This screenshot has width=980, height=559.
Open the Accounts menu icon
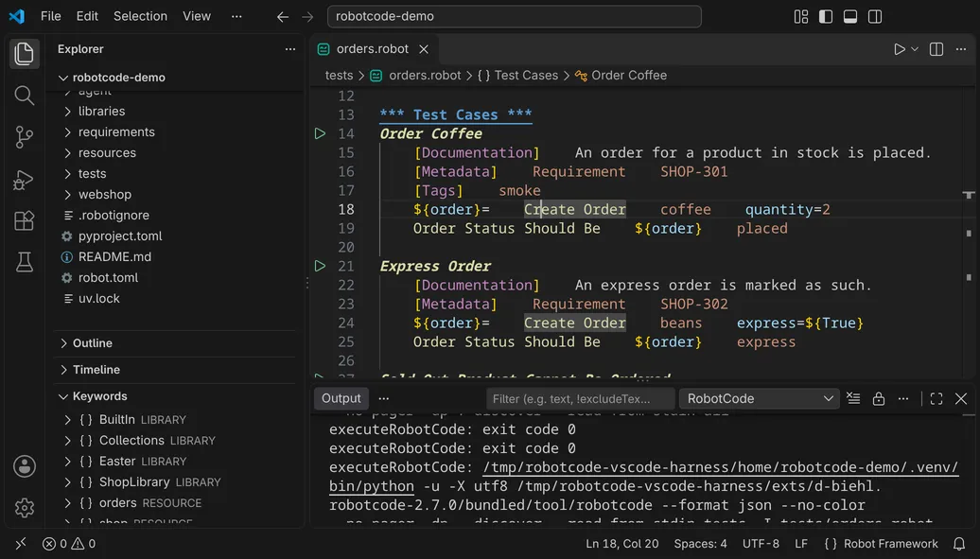(x=25, y=466)
